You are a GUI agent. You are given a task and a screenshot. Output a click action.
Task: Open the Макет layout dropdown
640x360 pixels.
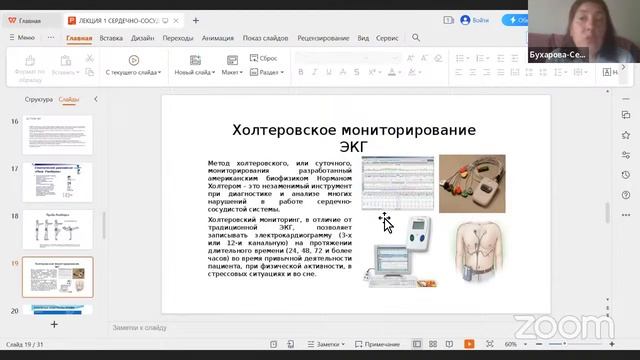coord(232,72)
